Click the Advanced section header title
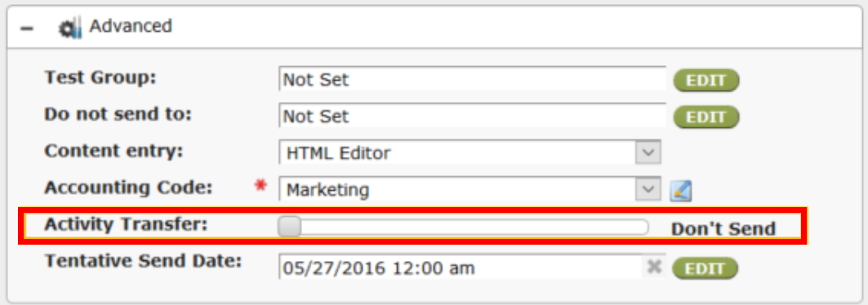This screenshot has width=868, height=305. (131, 26)
